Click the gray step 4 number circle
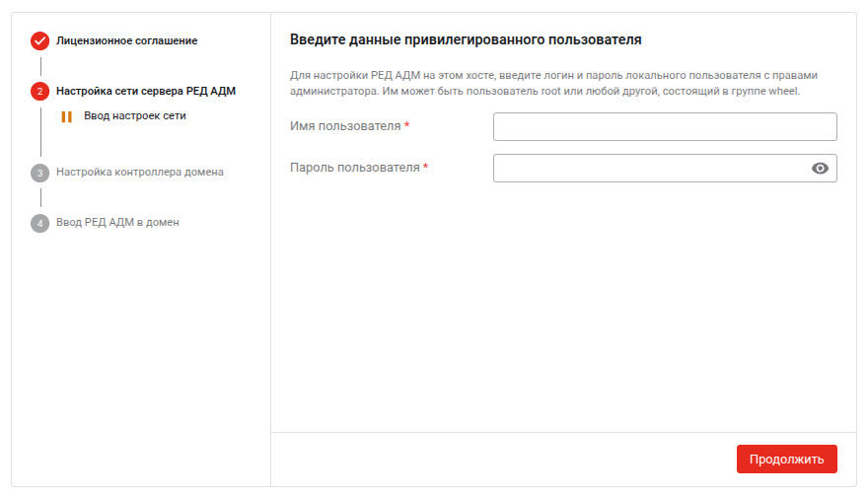 pyautogui.click(x=39, y=223)
